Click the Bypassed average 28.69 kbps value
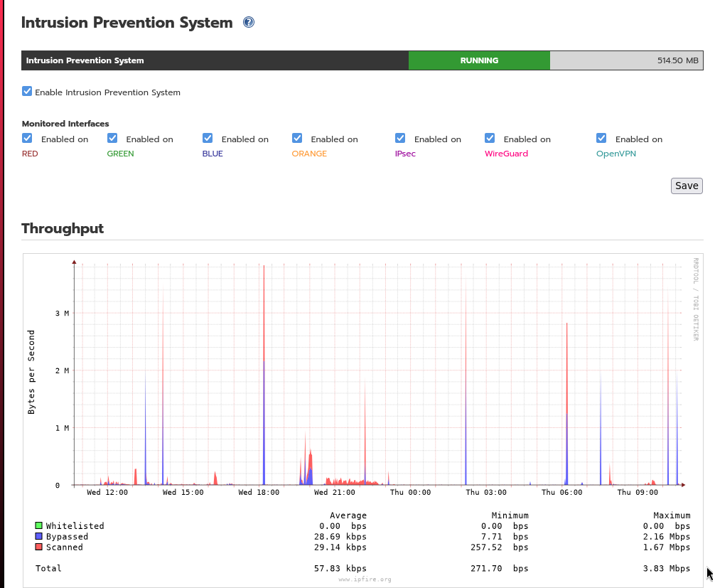 (340, 537)
